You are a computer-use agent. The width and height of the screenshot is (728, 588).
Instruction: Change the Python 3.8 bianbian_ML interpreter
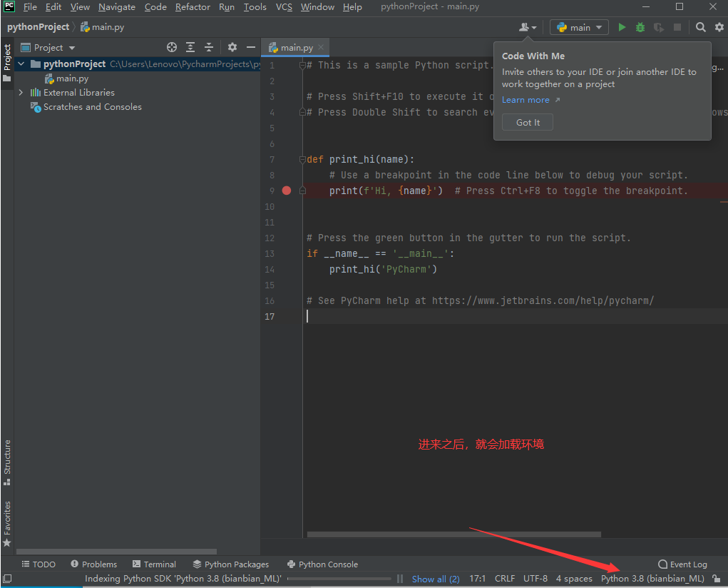point(652,579)
